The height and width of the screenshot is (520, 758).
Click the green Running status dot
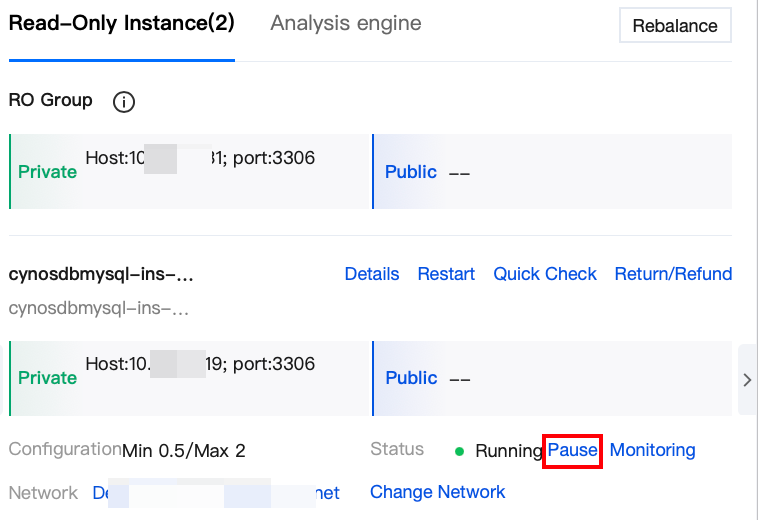click(x=459, y=451)
